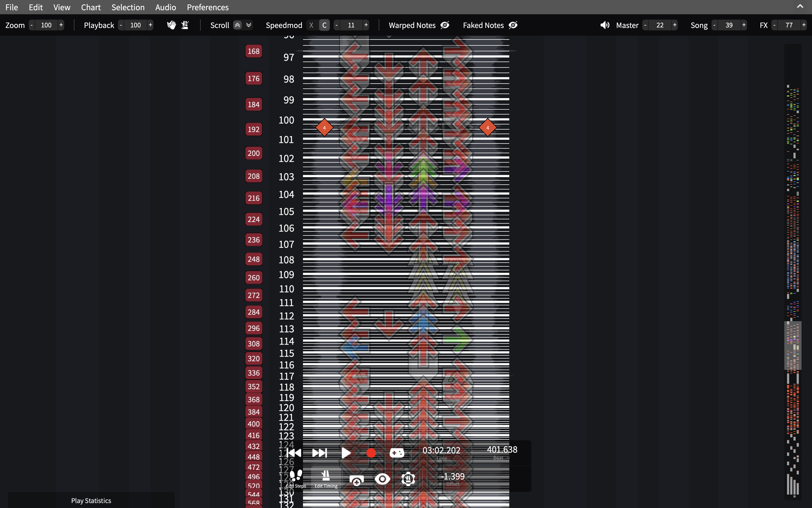Click the minimap viewport on scrollbar
Screen dimensions: 812x508
tap(793, 346)
